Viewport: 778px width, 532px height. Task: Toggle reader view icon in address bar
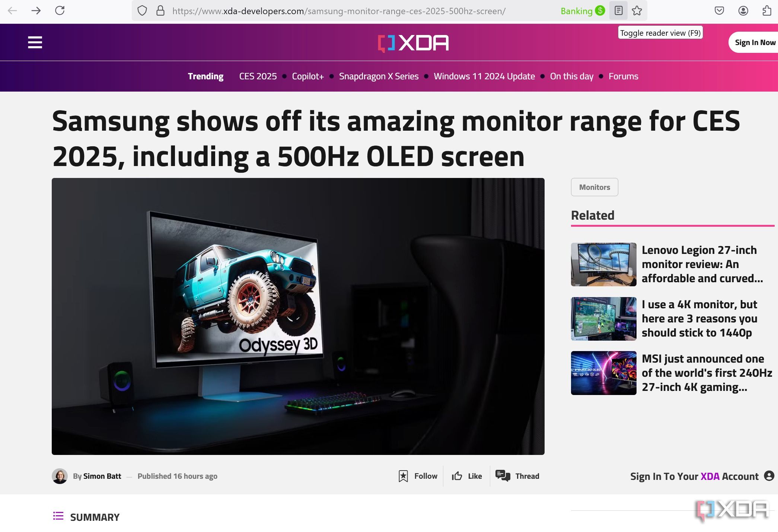[618, 11]
